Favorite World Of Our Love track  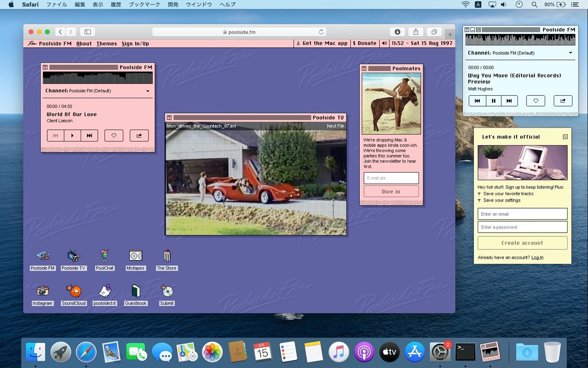pyautogui.click(x=114, y=136)
